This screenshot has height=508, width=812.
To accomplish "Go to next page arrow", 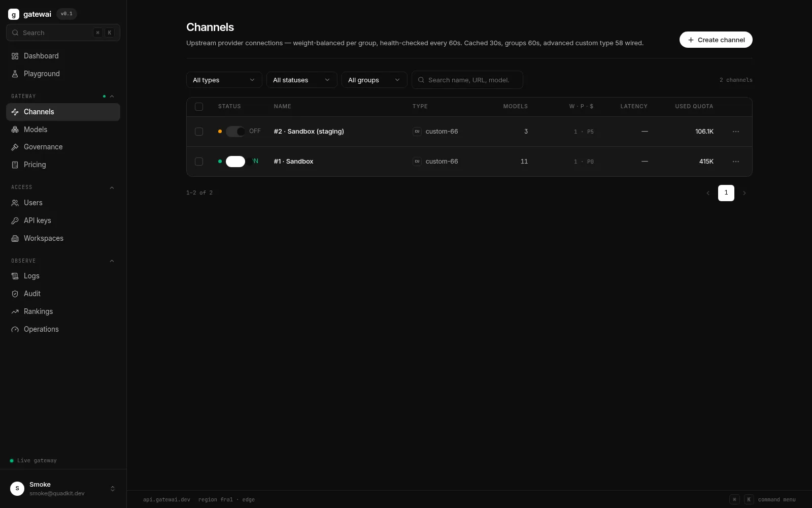I will coord(745,193).
